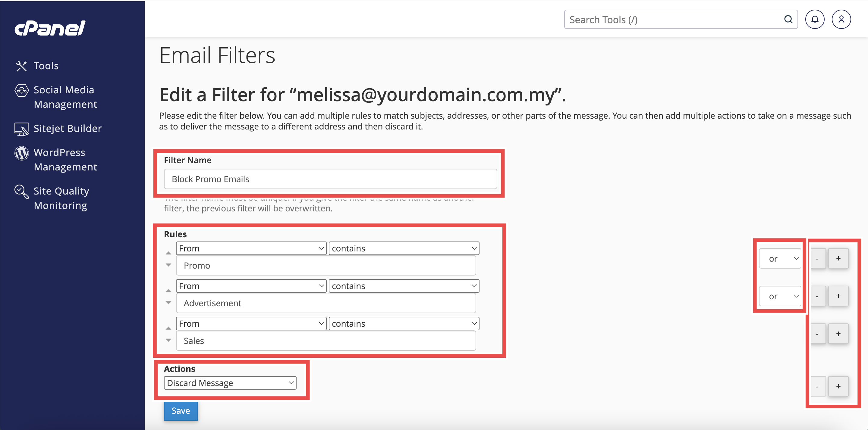The width and height of the screenshot is (868, 430).
Task: Add a rule with first plus button
Action: coord(838,259)
